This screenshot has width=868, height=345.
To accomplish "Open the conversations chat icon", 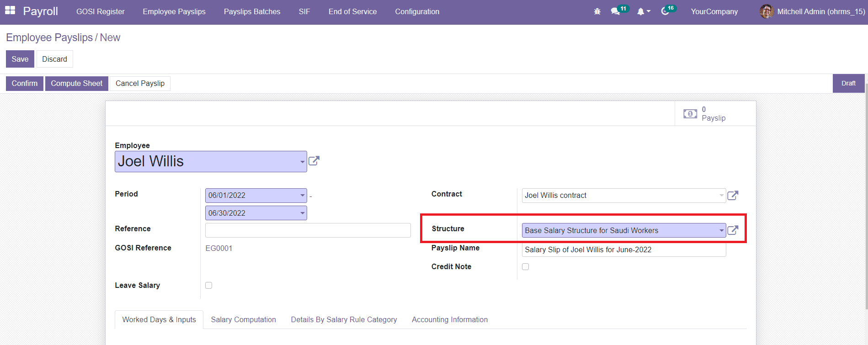I will [616, 11].
